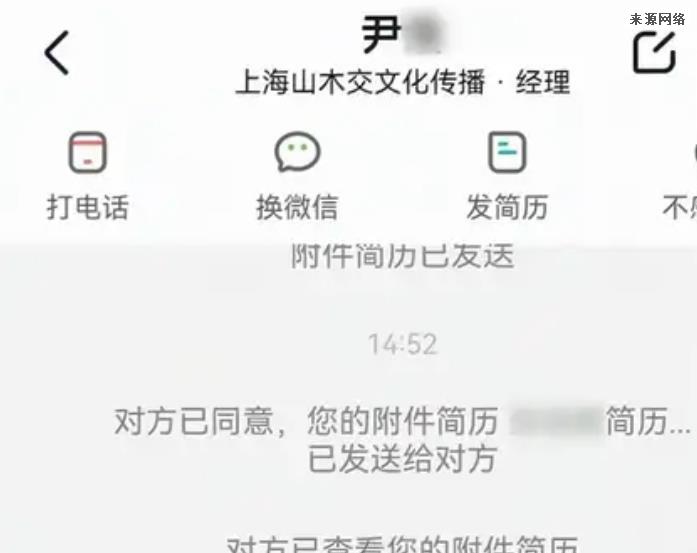Click the 附件简历已发送 system notice
This screenshot has width=697, height=553.
click(x=403, y=256)
